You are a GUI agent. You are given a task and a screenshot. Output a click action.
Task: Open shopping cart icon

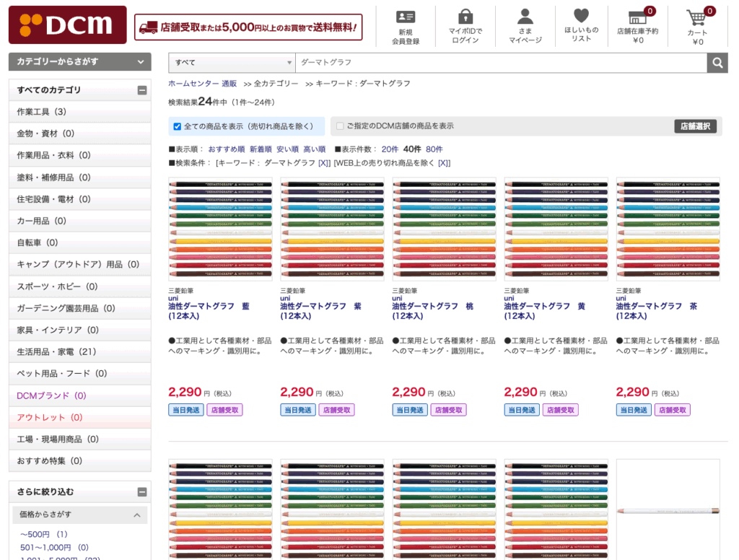click(x=696, y=18)
